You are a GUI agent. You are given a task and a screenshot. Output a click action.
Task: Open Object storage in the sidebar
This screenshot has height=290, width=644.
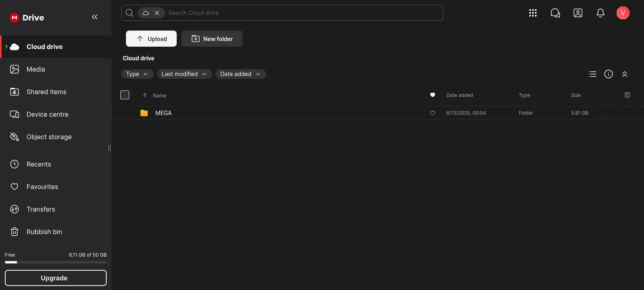[56, 137]
